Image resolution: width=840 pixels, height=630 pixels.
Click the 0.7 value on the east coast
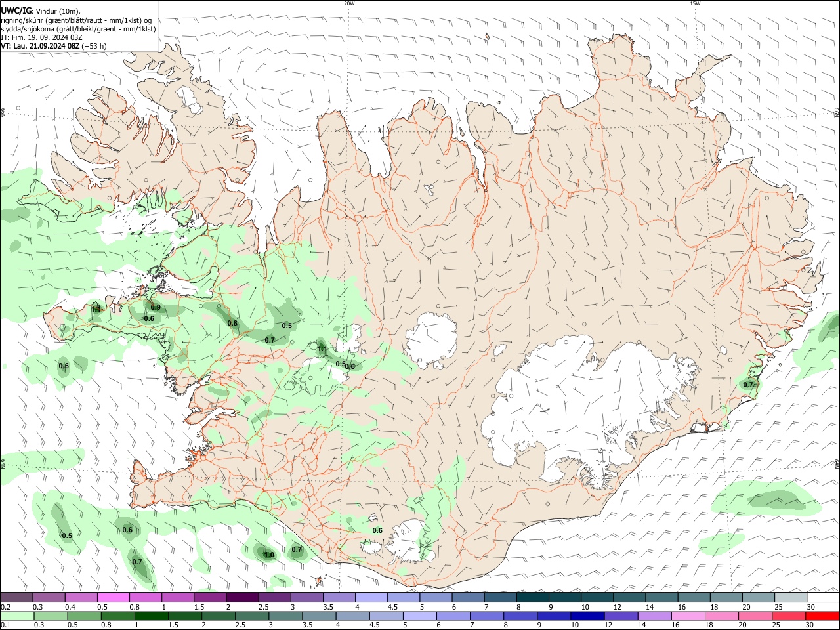pos(748,385)
